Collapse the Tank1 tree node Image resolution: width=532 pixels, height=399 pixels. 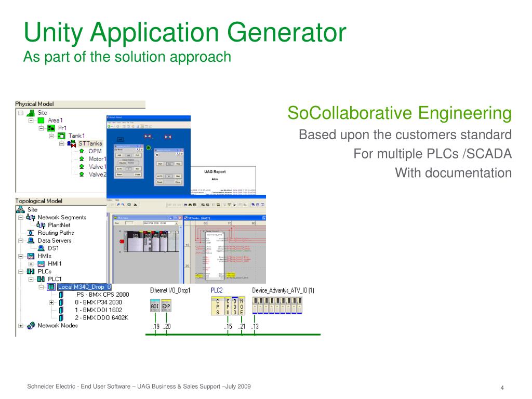pyautogui.click(x=51, y=136)
